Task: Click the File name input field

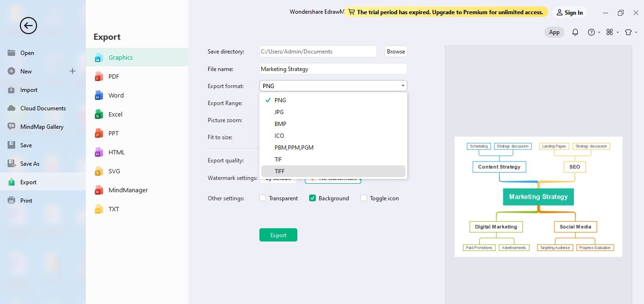Action: 333,69
